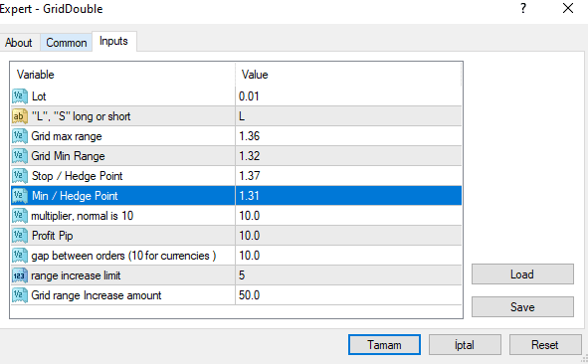Close the Expert GridDouble dialog
The width and height of the screenshot is (588, 364).
568,8
